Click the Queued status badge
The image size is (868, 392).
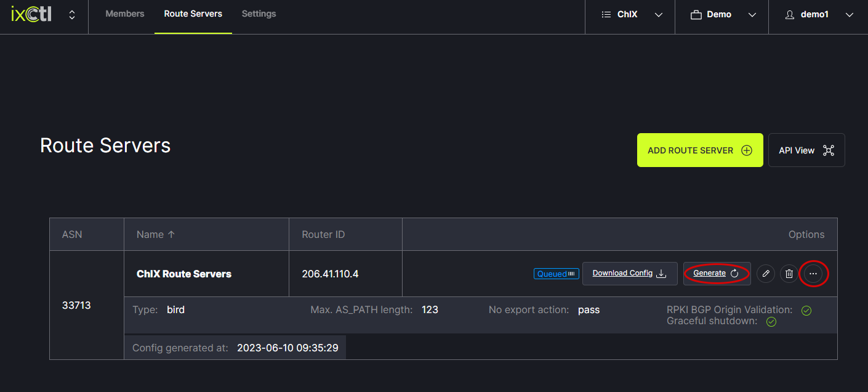556,274
